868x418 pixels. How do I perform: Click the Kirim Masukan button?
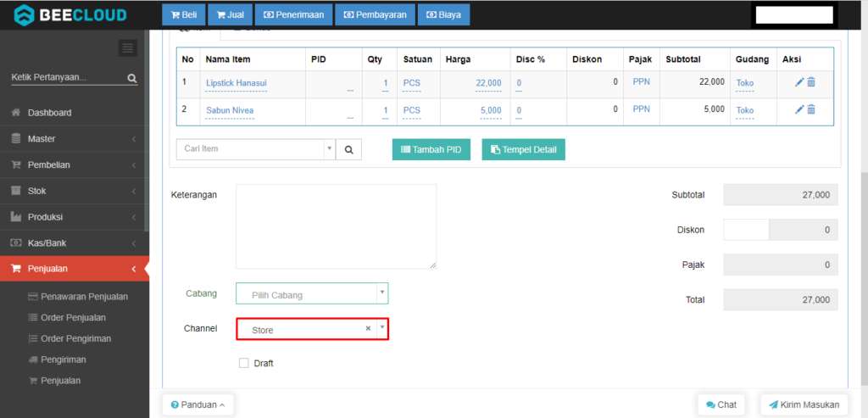pos(804,404)
